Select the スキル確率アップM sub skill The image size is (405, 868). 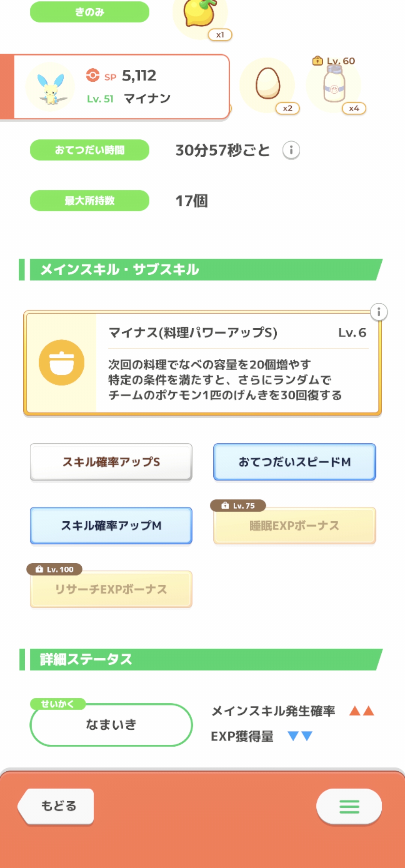pos(111,525)
